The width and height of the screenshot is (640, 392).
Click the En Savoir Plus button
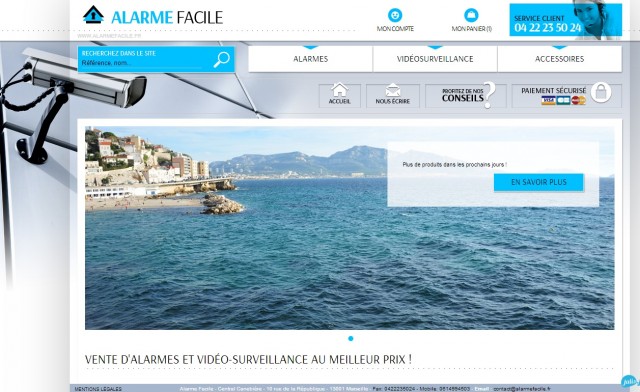[x=539, y=182]
